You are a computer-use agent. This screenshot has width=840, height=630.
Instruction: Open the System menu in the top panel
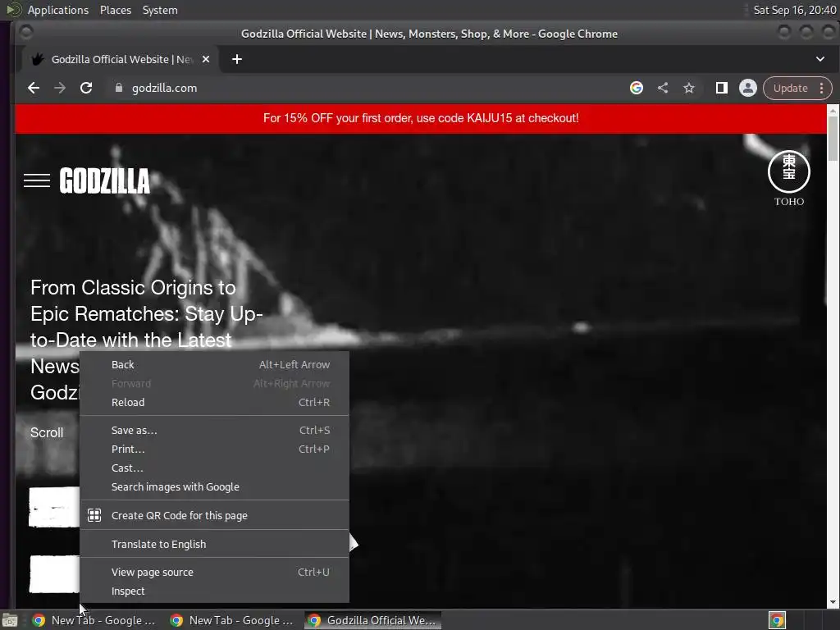pos(160,10)
